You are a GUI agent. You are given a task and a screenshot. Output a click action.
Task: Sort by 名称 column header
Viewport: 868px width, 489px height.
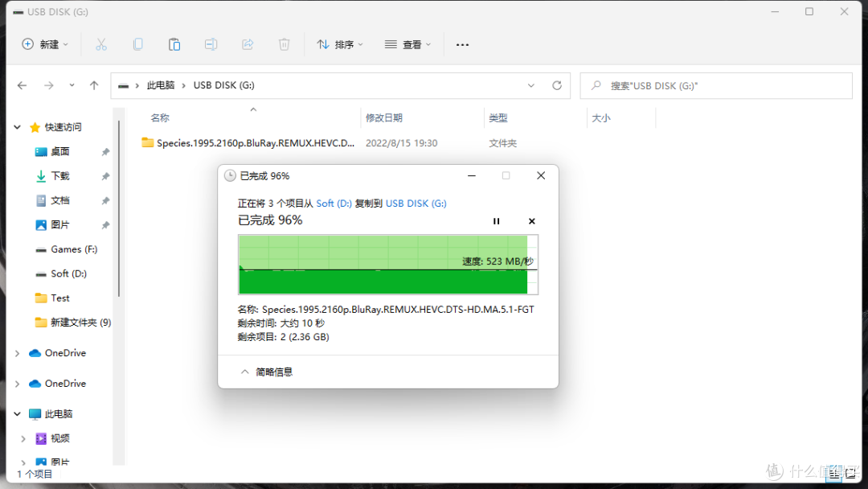[160, 118]
